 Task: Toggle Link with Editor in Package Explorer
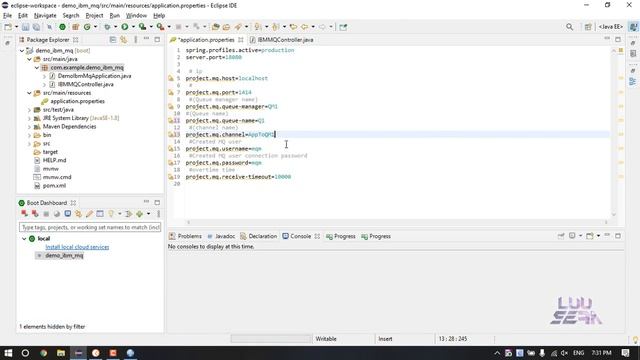point(123,40)
